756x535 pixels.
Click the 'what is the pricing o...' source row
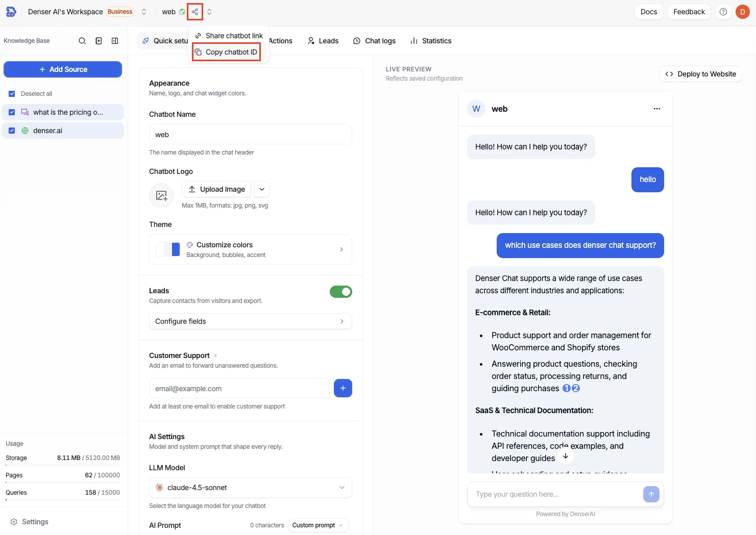pos(63,112)
